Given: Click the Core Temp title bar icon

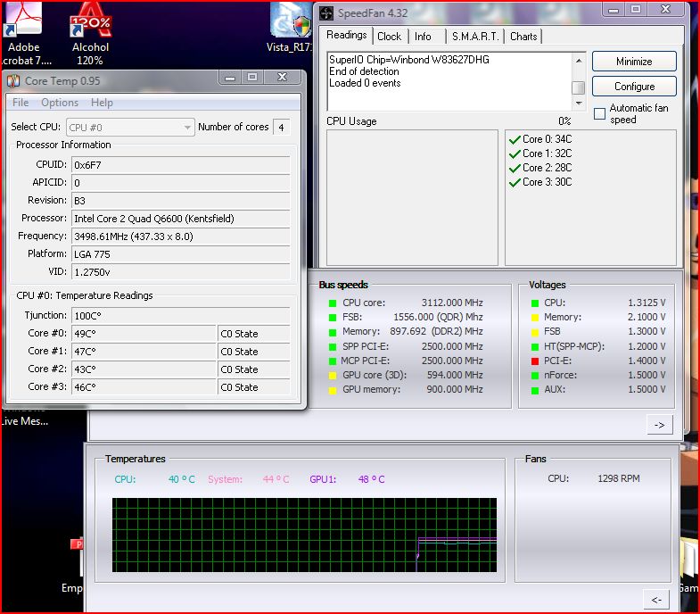Looking at the screenshot, I should (x=13, y=81).
